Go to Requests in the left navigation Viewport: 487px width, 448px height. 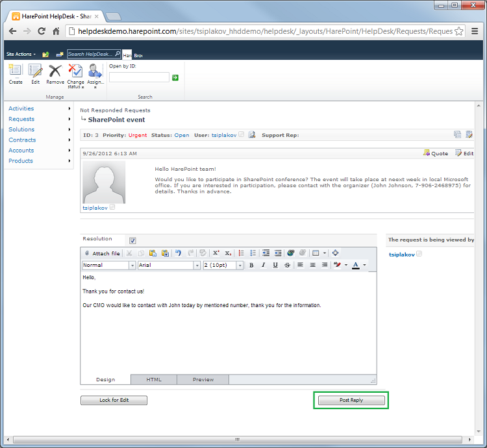[21, 119]
